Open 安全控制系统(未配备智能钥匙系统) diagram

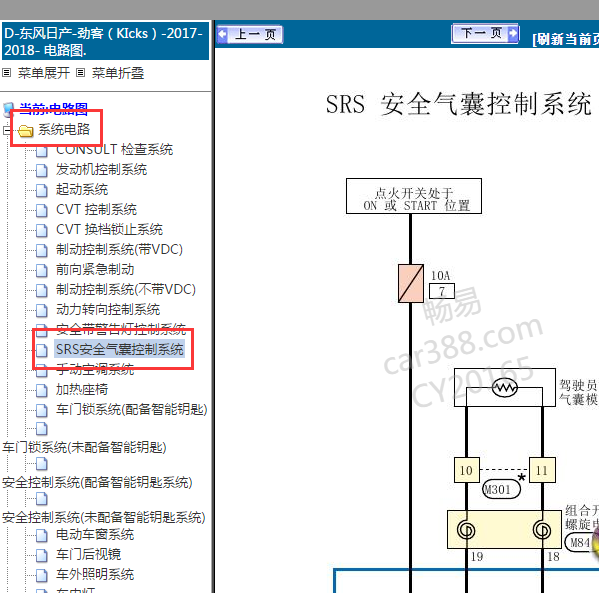point(104,517)
